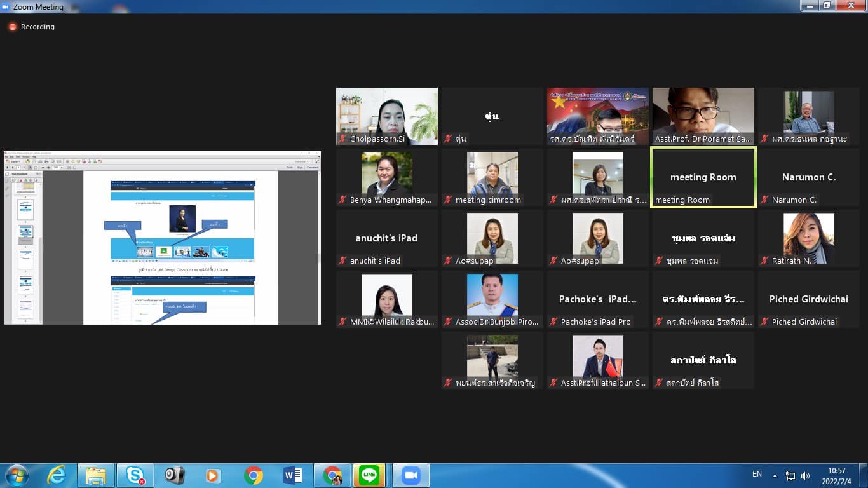Open the green LINE app in taskbar
Screen dimensions: 868x488
click(369, 475)
